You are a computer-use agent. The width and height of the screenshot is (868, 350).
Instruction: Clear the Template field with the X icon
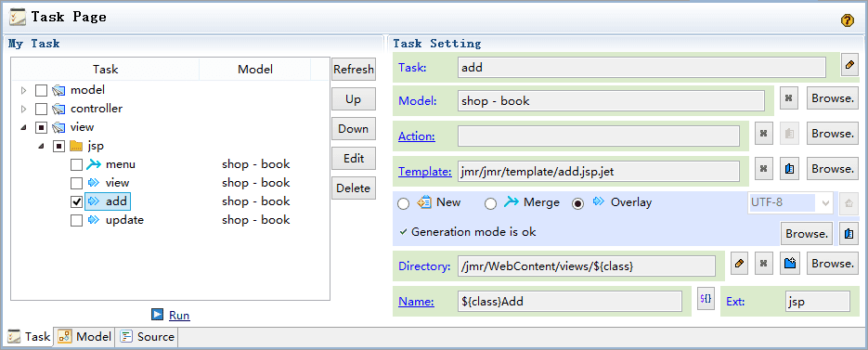point(764,169)
